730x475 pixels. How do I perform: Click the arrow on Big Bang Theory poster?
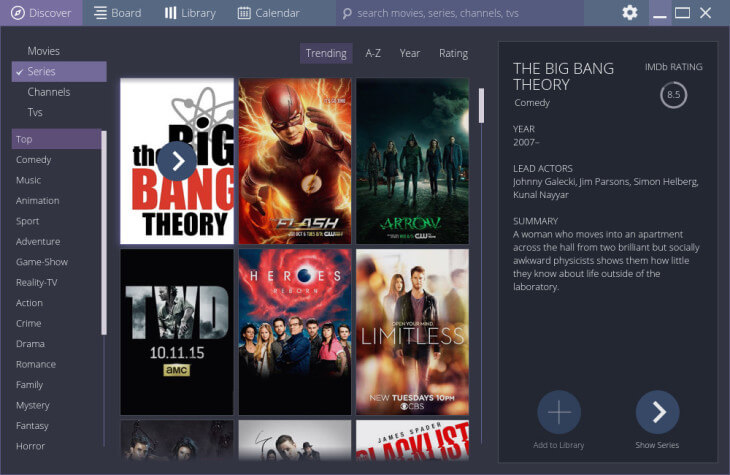tap(177, 161)
